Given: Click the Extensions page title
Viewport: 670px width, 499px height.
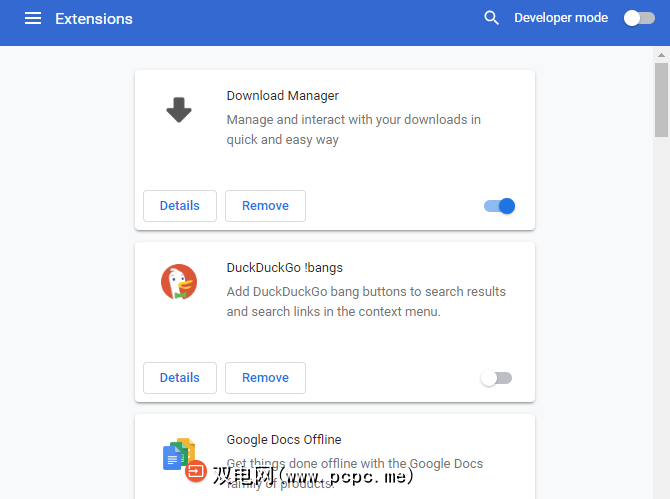Looking at the screenshot, I should tap(94, 19).
